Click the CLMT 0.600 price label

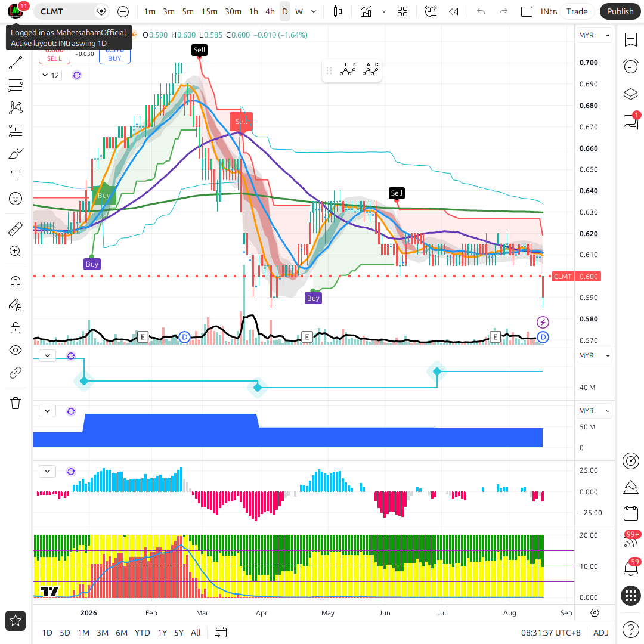click(x=577, y=277)
